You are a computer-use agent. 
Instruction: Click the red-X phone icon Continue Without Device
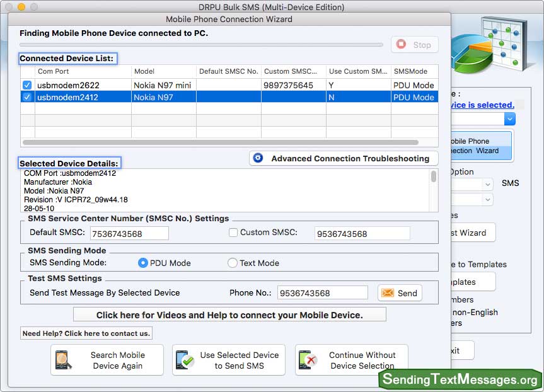(x=308, y=360)
